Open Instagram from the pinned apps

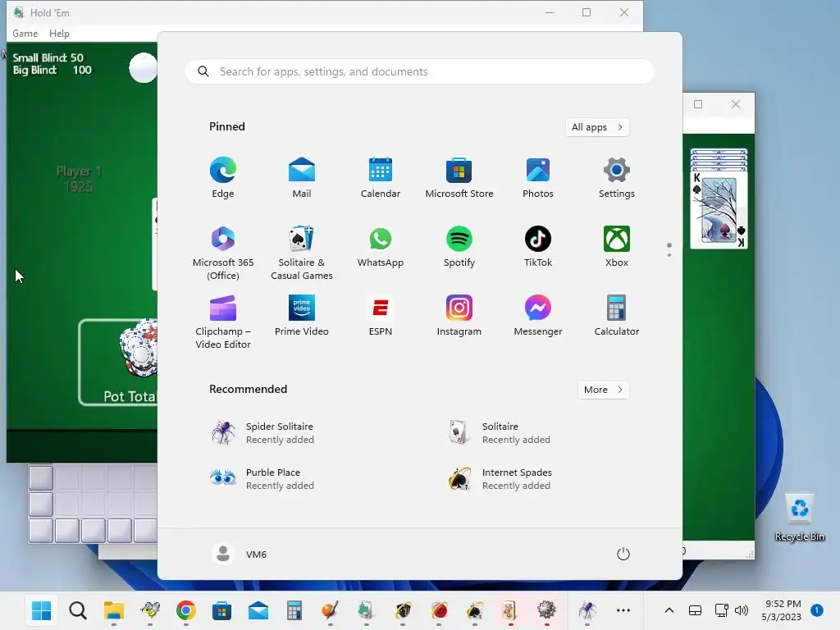pos(459,316)
